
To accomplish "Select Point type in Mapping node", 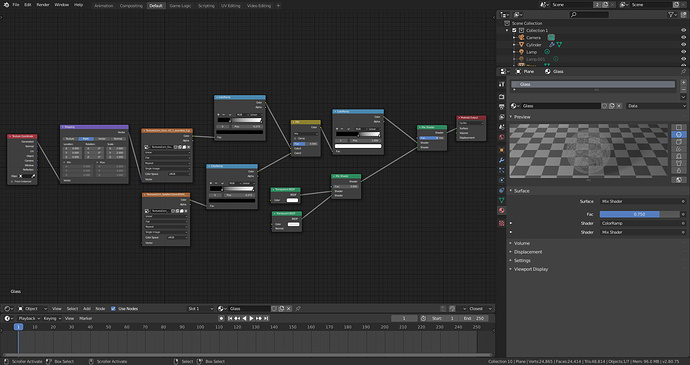I will (x=86, y=139).
